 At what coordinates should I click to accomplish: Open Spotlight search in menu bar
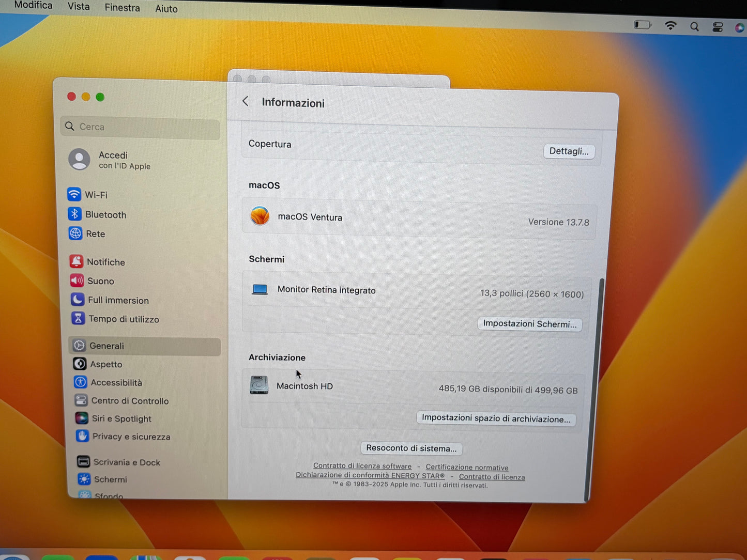[694, 26]
